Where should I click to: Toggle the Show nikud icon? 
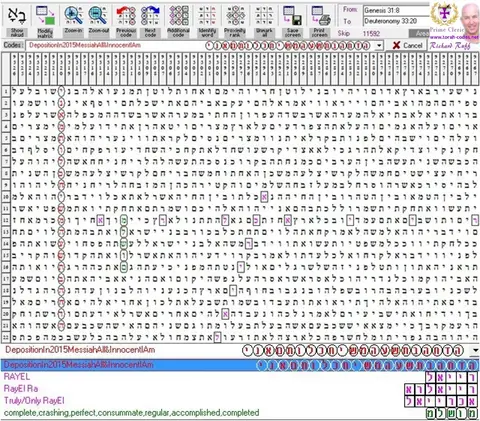pos(17,16)
